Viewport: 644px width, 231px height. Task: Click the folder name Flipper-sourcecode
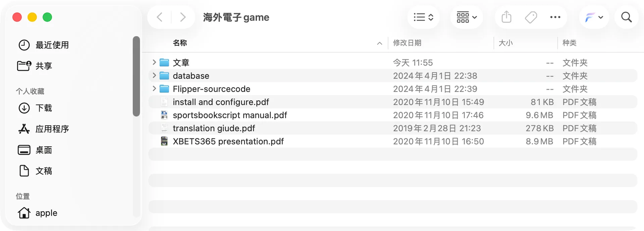pos(211,89)
